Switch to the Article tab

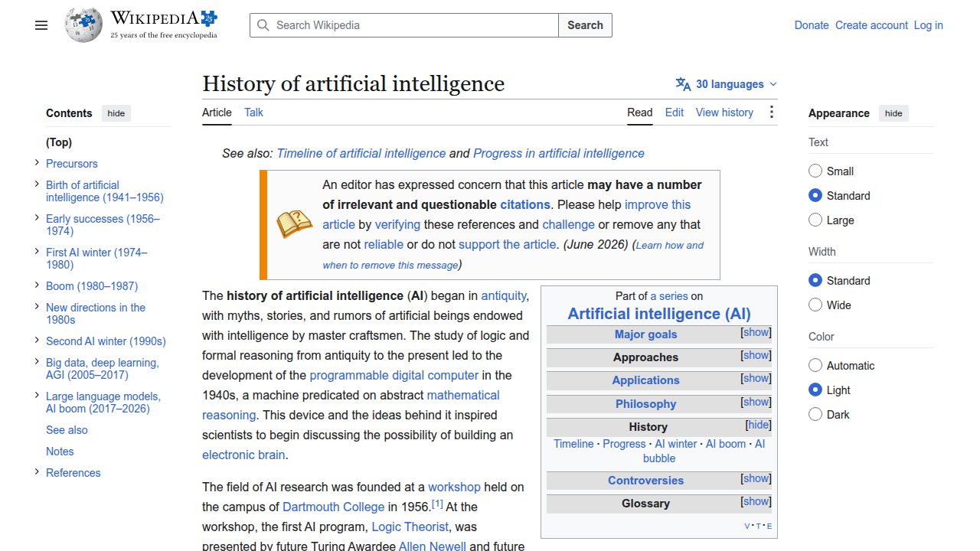tap(217, 112)
